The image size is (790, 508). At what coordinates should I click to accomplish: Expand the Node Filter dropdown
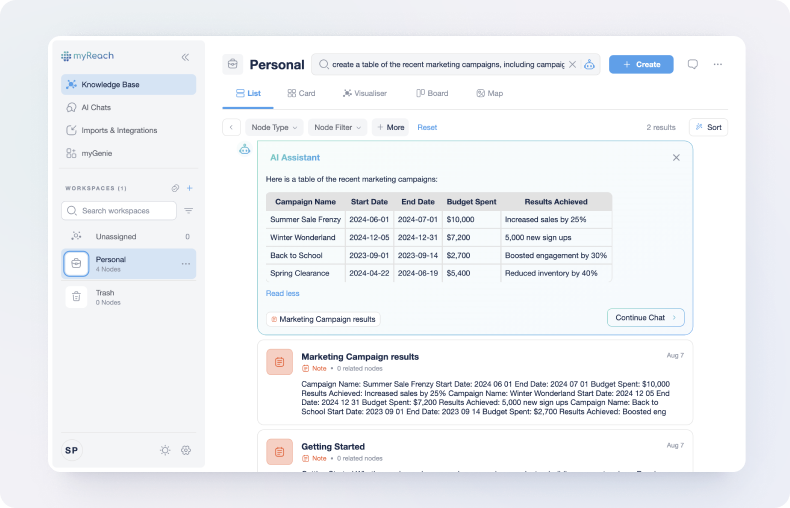coord(336,127)
